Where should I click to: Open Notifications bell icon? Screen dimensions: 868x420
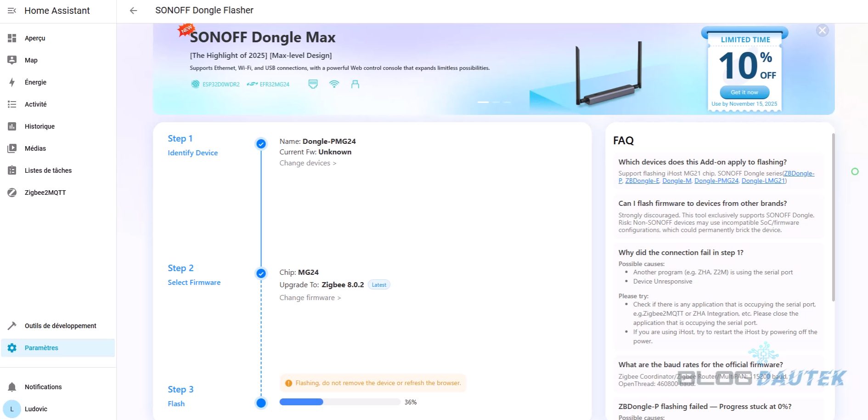(x=12, y=387)
